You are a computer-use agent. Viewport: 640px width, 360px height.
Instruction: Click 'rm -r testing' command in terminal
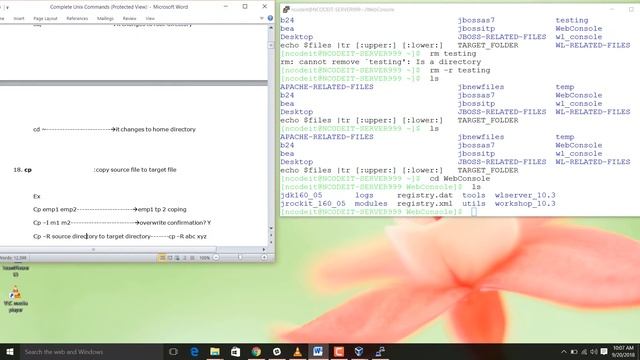coord(460,70)
